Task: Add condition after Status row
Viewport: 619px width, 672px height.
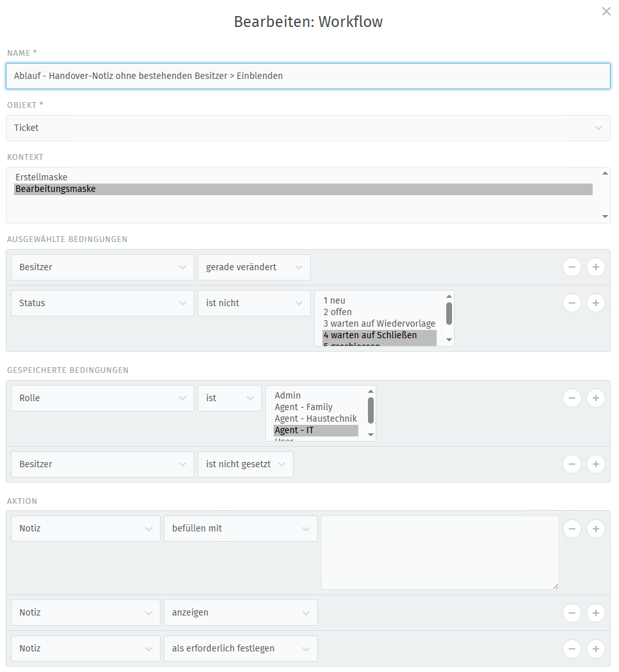Action: click(595, 303)
